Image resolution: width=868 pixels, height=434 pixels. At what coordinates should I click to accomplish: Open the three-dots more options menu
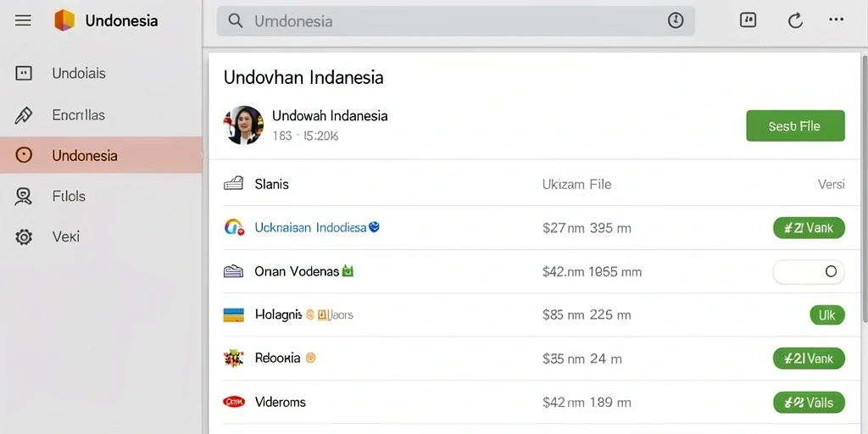pos(836,19)
